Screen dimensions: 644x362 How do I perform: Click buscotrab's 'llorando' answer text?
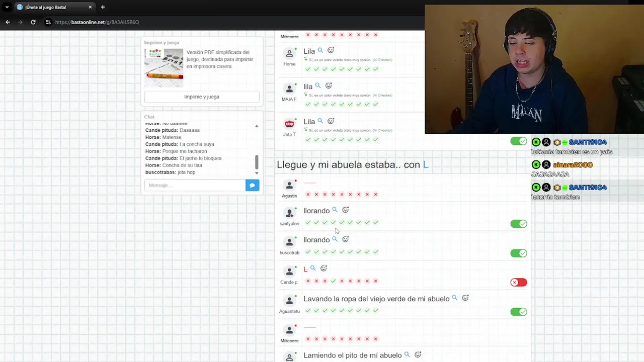pyautogui.click(x=316, y=240)
